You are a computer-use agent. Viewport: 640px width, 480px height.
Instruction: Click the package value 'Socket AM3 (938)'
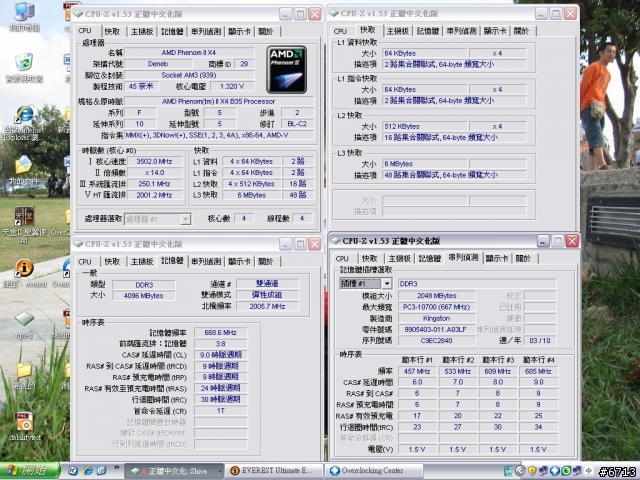click(x=189, y=75)
